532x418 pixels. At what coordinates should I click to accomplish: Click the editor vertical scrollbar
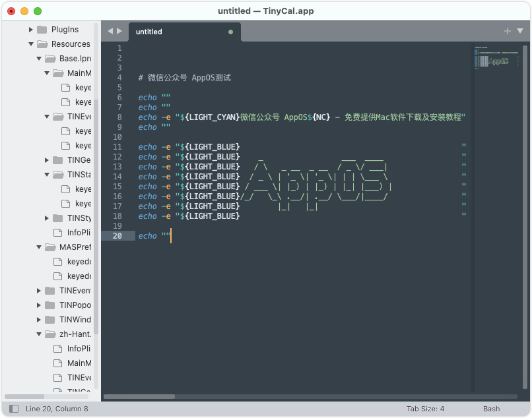coord(525,217)
